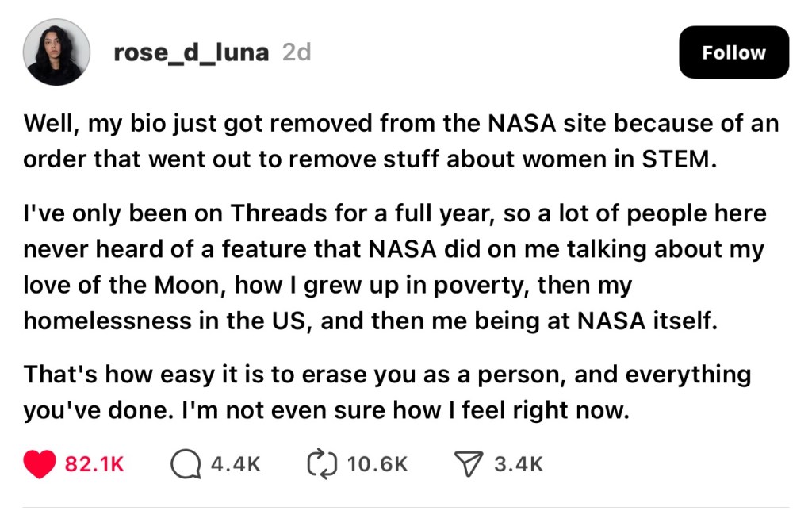Click the 3.4K shares count
The image size is (812, 511).
(x=519, y=464)
